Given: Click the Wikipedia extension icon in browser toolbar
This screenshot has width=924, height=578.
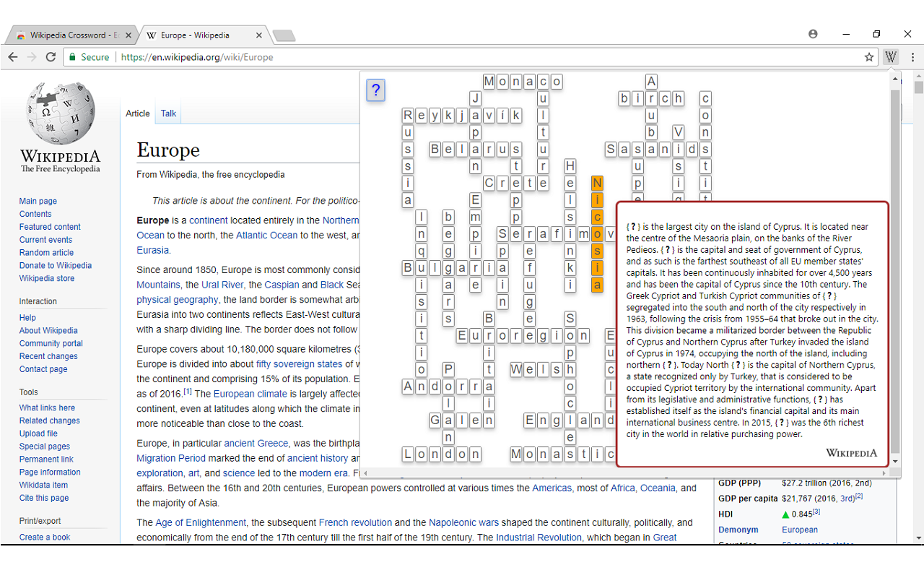Looking at the screenshot, I should [891, 56].
